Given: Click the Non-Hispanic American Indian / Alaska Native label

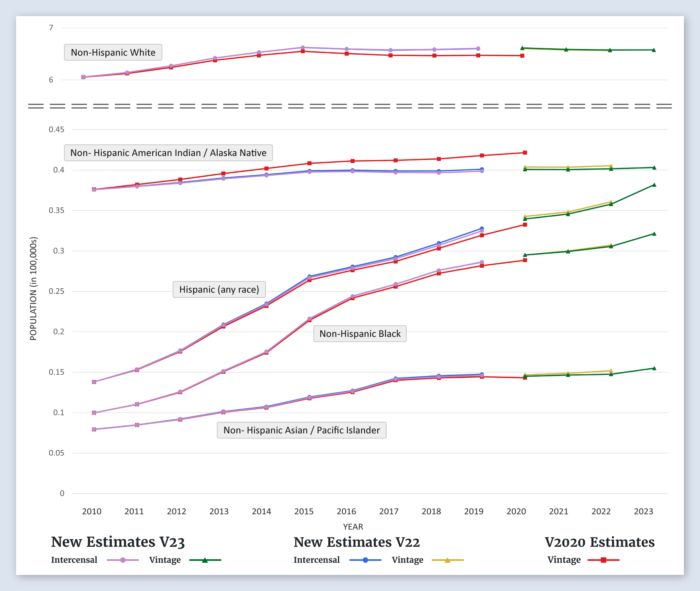Looking at the screenshot, I should pos(168,153).
